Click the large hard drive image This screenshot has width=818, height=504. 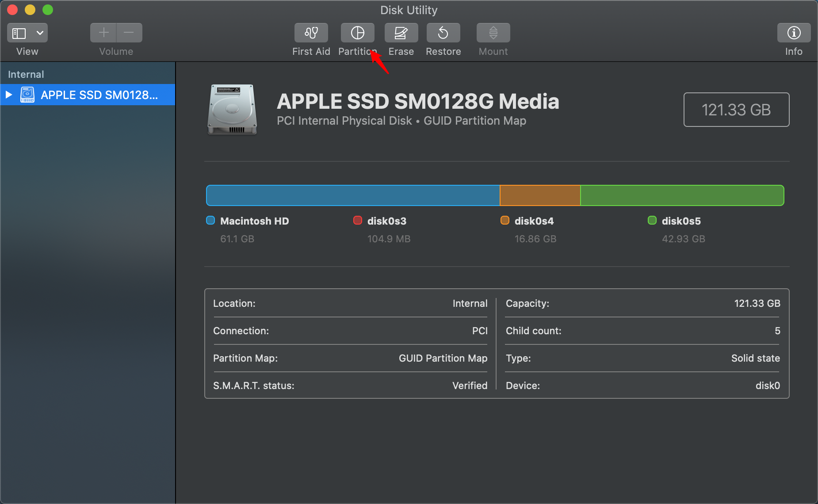click(x=232, y=109)
